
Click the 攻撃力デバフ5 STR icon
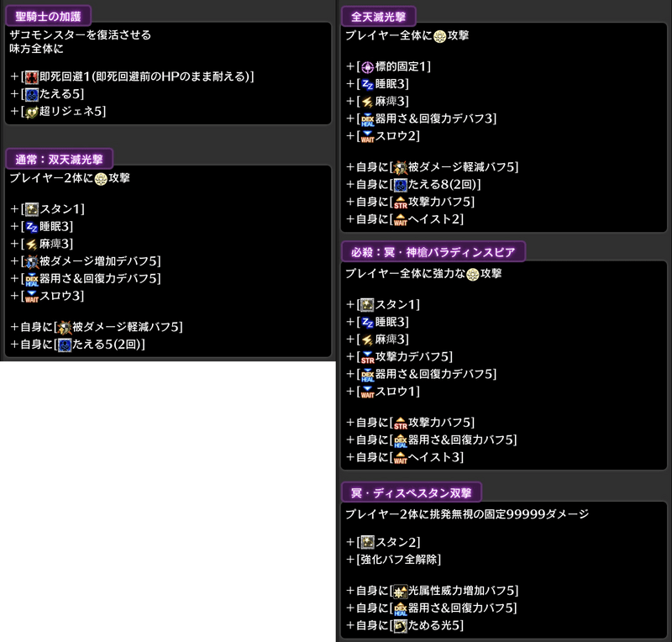[366, 356]
